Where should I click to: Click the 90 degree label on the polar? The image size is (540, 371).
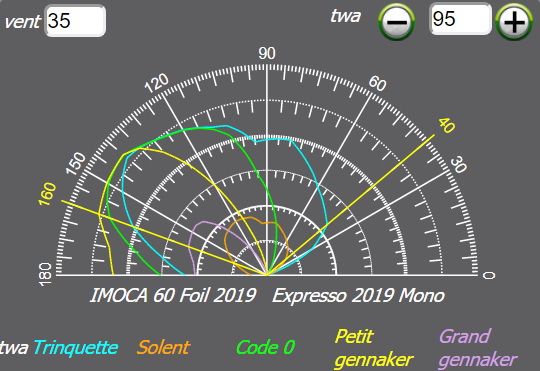(x=267, y=54)
